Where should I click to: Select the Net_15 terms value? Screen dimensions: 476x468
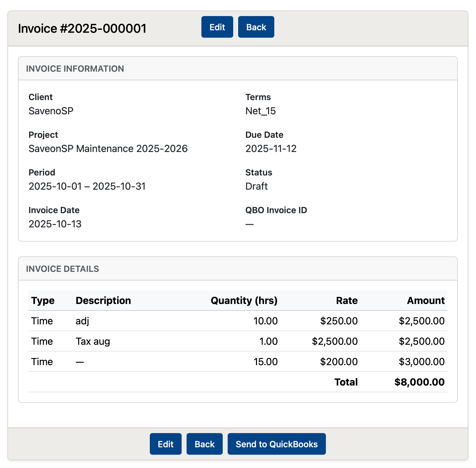point(260,111)
